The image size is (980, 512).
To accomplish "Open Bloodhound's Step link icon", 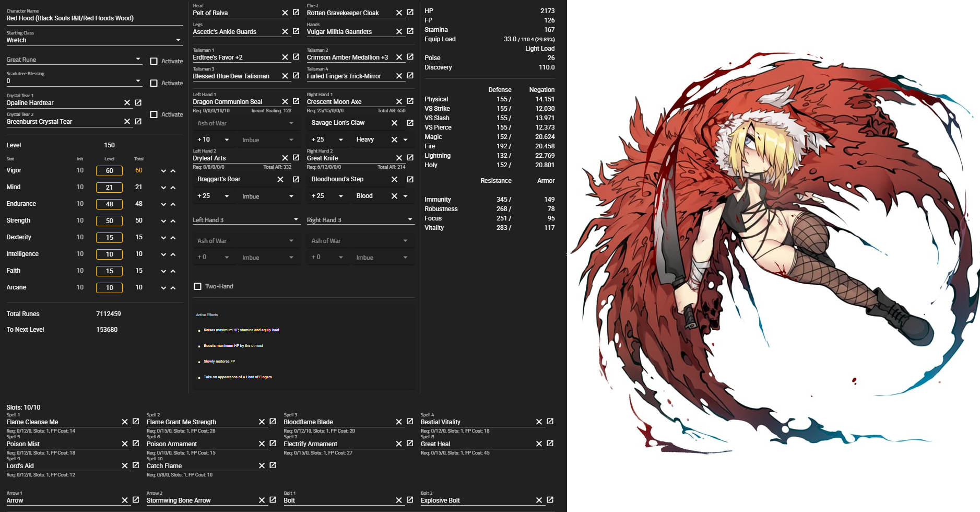I will pos(410,179).
